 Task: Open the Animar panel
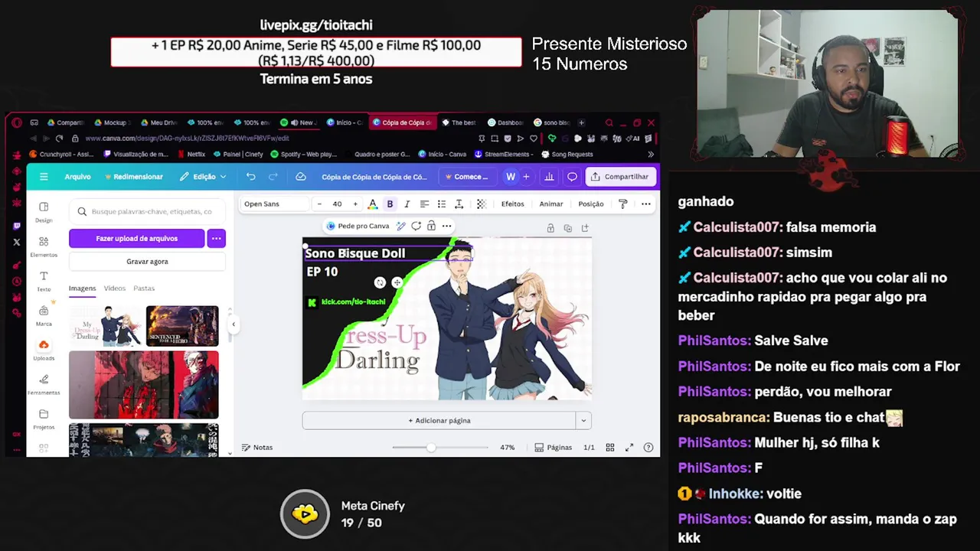(x=551, y=204)
